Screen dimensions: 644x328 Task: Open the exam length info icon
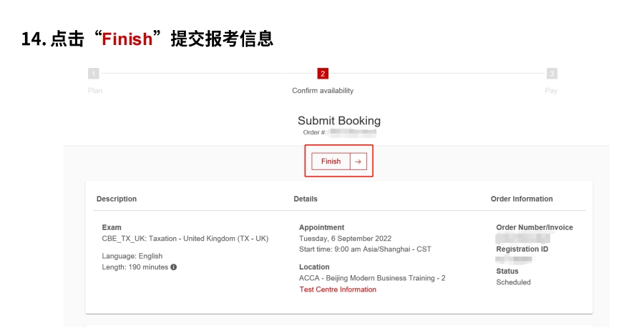[173, 267]
